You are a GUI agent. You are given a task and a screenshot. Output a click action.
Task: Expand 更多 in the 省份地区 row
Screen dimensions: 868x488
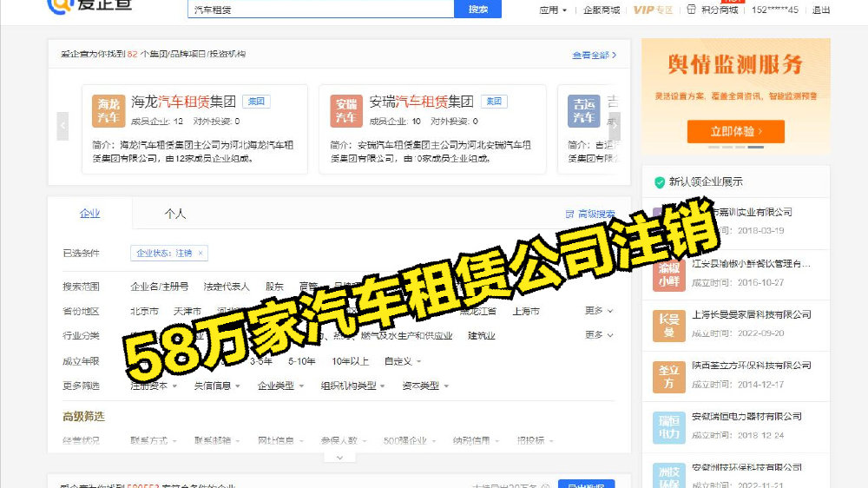click(599, 311)
